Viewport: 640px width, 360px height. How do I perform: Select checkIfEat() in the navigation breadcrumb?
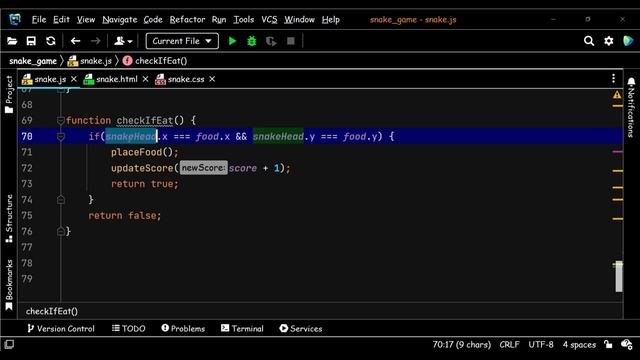click(x=155, y=61)
